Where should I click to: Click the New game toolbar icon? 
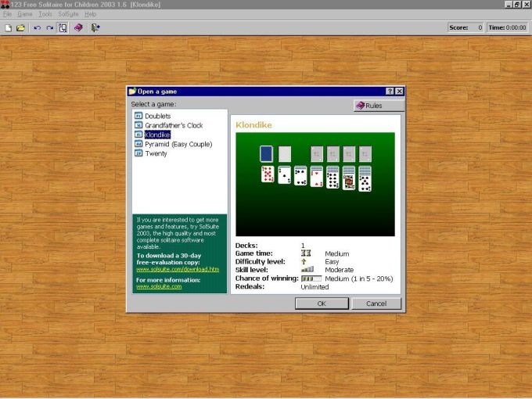pos(8,27)
